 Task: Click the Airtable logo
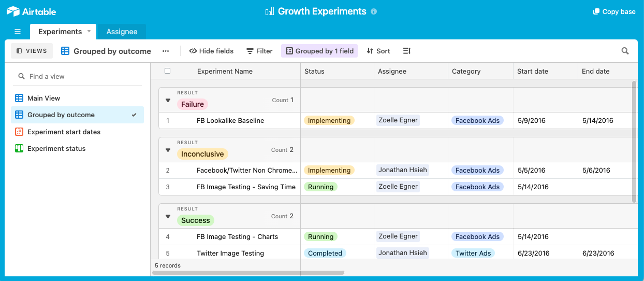coord(31,11)
